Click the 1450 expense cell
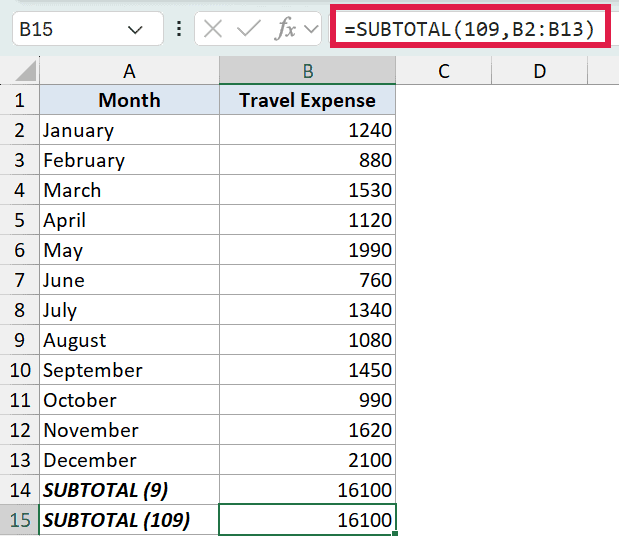The image size is (619, 536). pyautogui.click(x=308, y=370)
